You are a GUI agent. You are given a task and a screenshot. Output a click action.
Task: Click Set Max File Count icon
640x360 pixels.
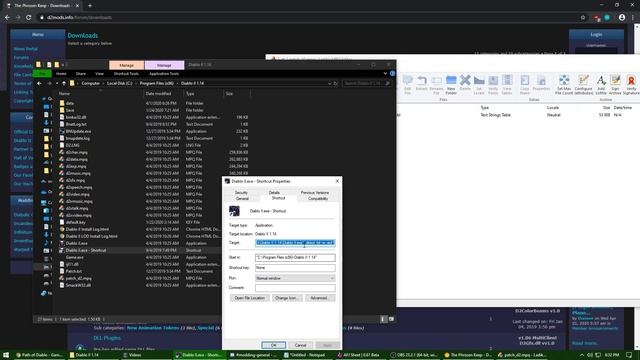coord(564,84)
